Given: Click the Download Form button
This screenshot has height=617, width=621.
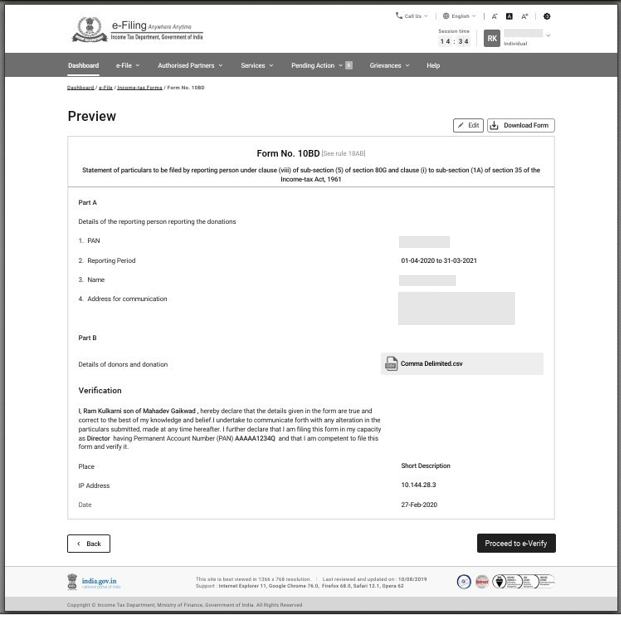Looking at the screenshot, I should pyautogui.click(x=521, y=125).
